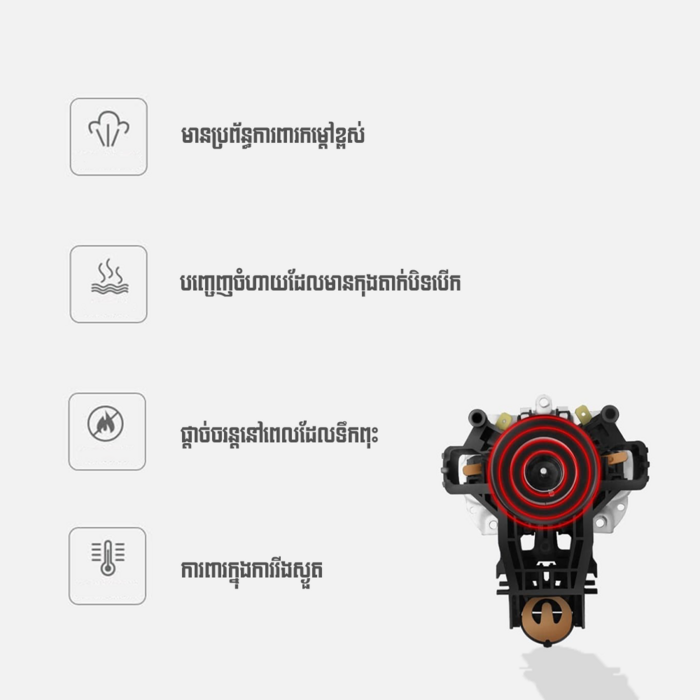Screen dimensions: 700x700
Task: Click the text 'ផ្តាច់ចរន្តនៅពេលដែលទឹកពុះ'
Action: (279, 434)
